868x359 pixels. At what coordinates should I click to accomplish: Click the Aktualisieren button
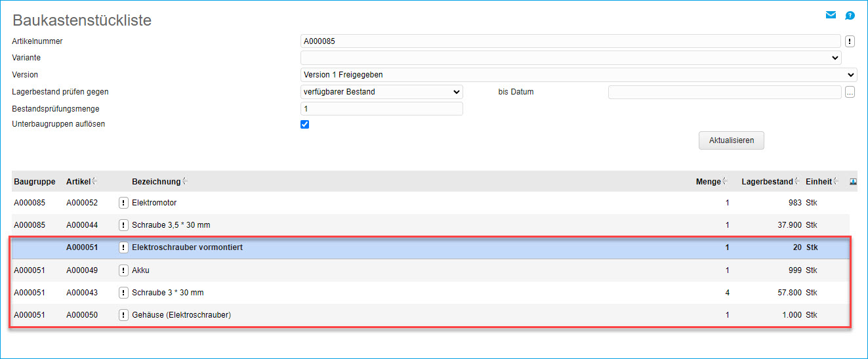tap(731, 140)
